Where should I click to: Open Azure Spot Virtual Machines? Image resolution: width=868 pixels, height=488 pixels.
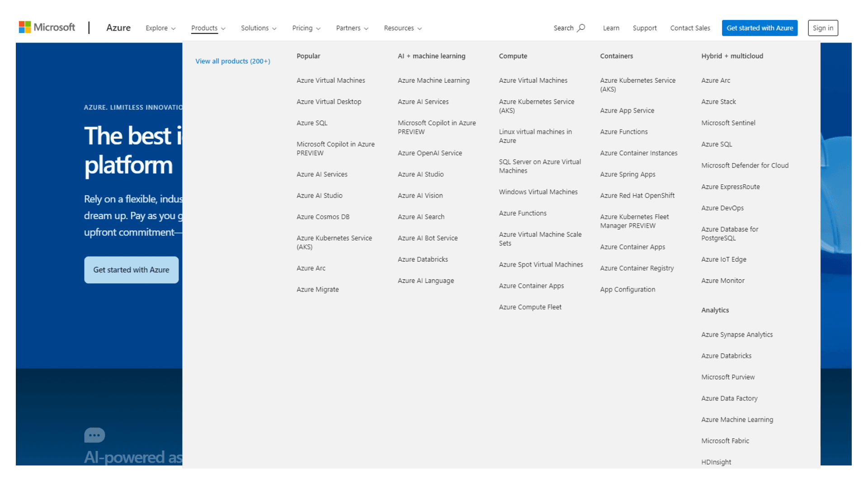pos(541,265)
